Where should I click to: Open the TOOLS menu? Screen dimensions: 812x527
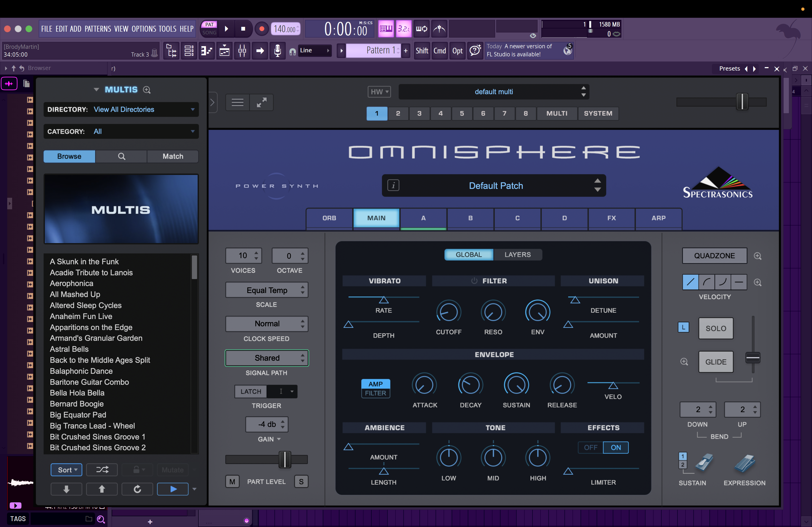(168, 29)
